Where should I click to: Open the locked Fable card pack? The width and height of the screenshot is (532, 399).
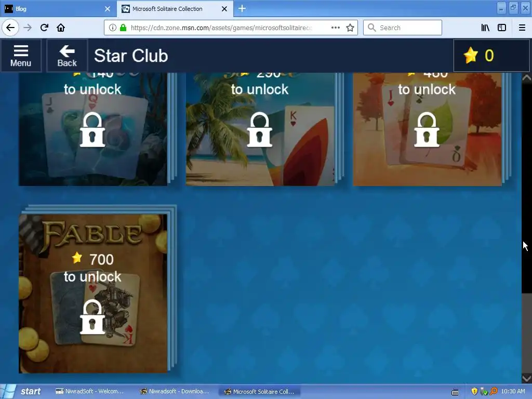[93, 294]
